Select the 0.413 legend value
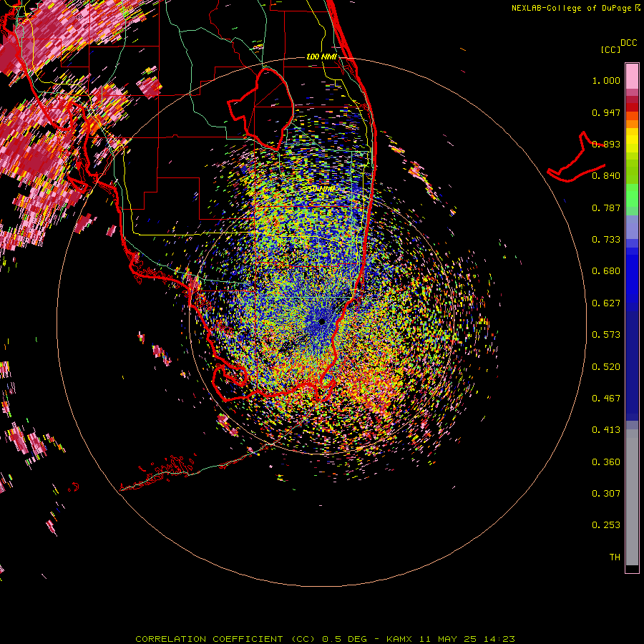 point(606,430)
